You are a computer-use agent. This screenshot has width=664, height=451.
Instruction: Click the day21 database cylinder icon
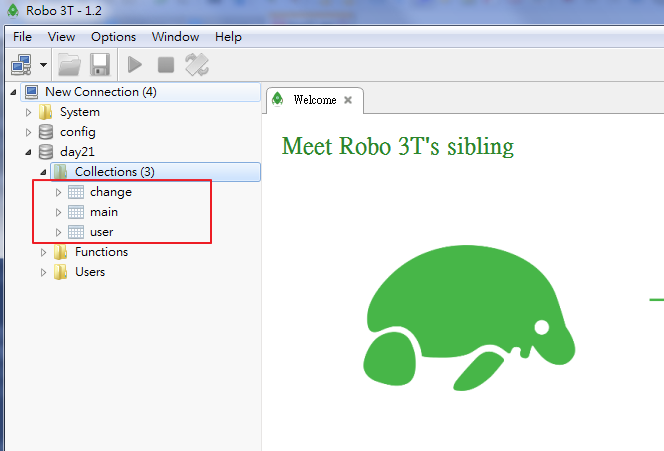point(46,152)
